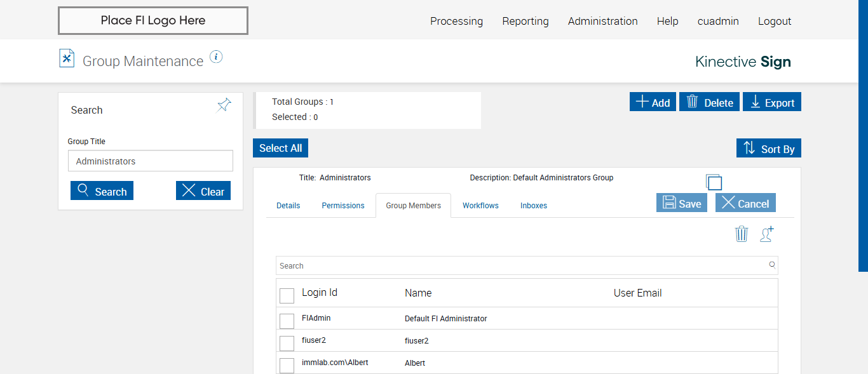Image resolution: width=868 pixels, height=374 pixels.
Task: Click the copy group icon above Save
Action: [x=714, y=182]
